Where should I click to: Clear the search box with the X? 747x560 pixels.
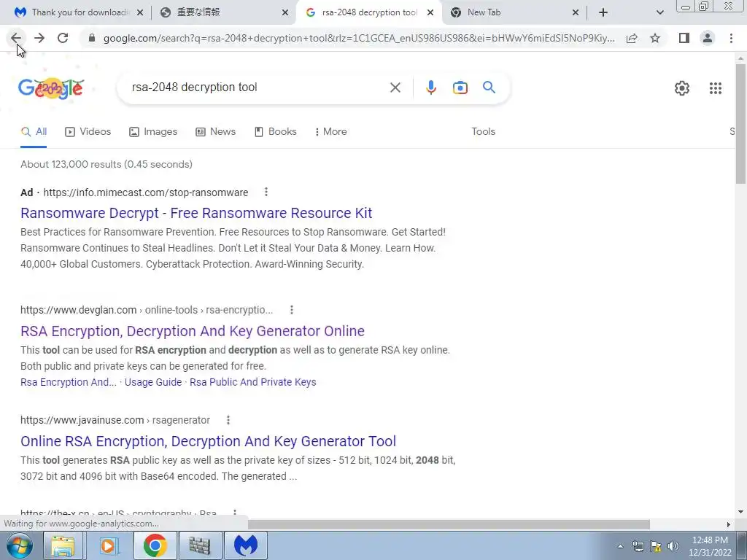tap(395, 87)
